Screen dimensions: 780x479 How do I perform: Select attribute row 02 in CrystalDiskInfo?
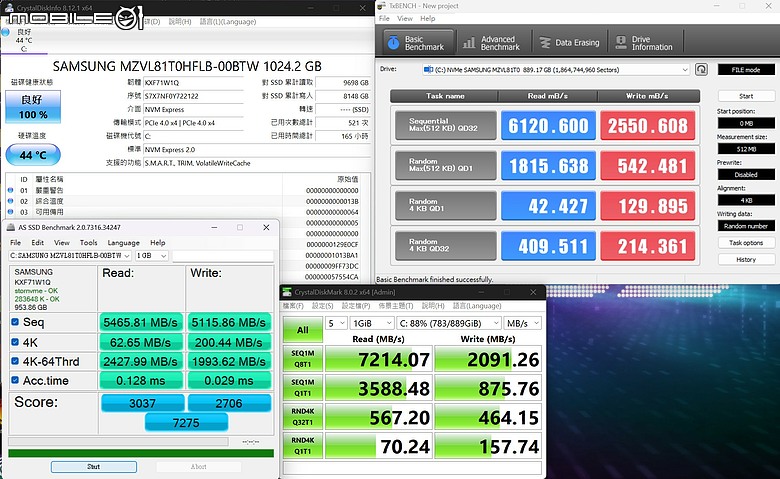click(x=183, y=201)
